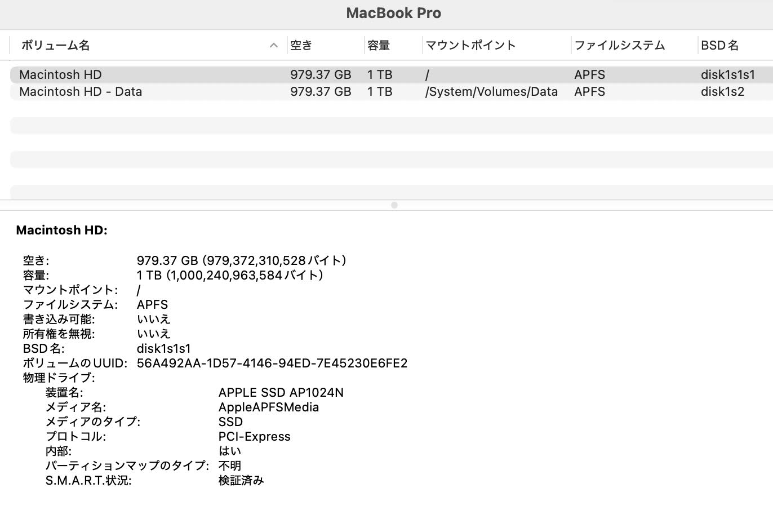Click the BSD名 column header
The width and height of the screenshot is (773, 532).
tap(719, 46)
